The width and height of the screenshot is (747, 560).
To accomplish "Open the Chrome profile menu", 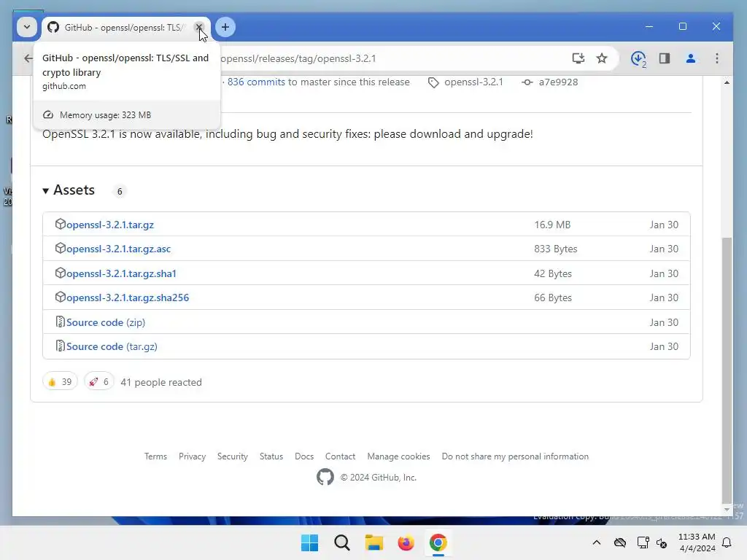I will [x=691, y=58].
